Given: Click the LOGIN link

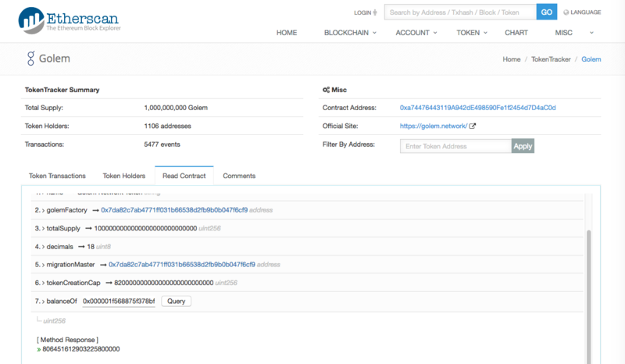Looking at the screenshot, I should coord(362,12).
